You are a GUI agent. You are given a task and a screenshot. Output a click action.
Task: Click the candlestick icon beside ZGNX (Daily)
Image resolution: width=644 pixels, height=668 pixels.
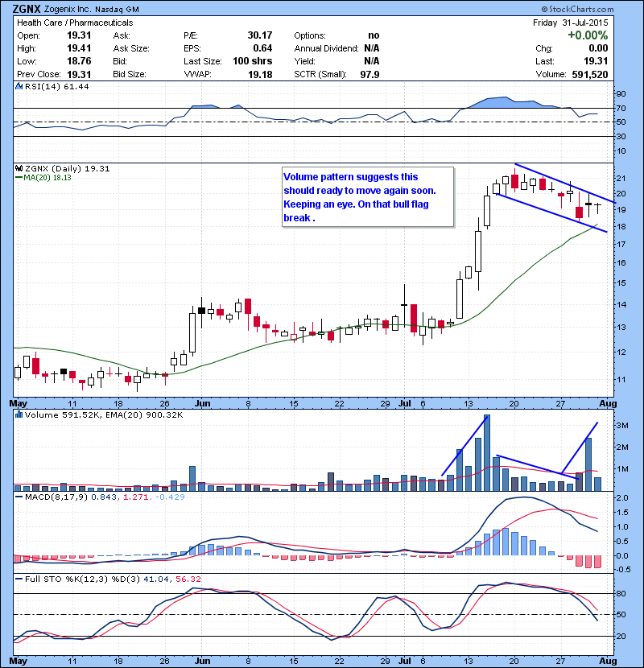[19, 169]
